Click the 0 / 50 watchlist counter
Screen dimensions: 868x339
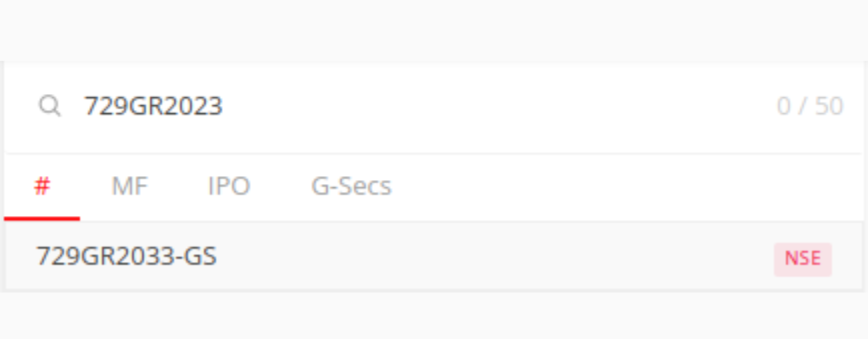coord(810,106)
